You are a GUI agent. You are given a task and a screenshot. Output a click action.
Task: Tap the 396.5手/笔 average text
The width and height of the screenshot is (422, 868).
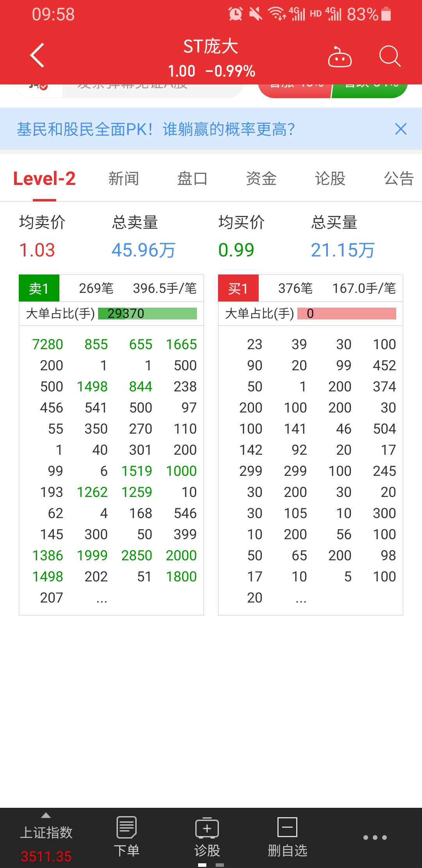click(x=165, y=288)
